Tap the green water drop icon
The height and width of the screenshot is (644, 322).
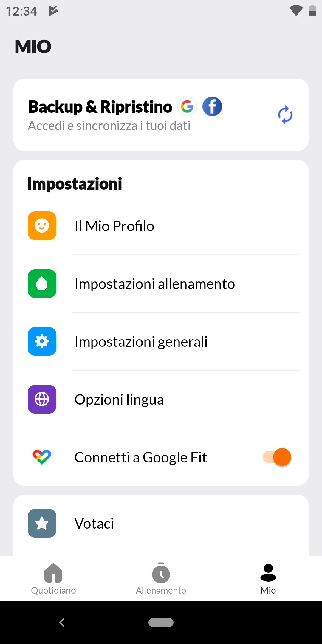(x=42, y=284)
